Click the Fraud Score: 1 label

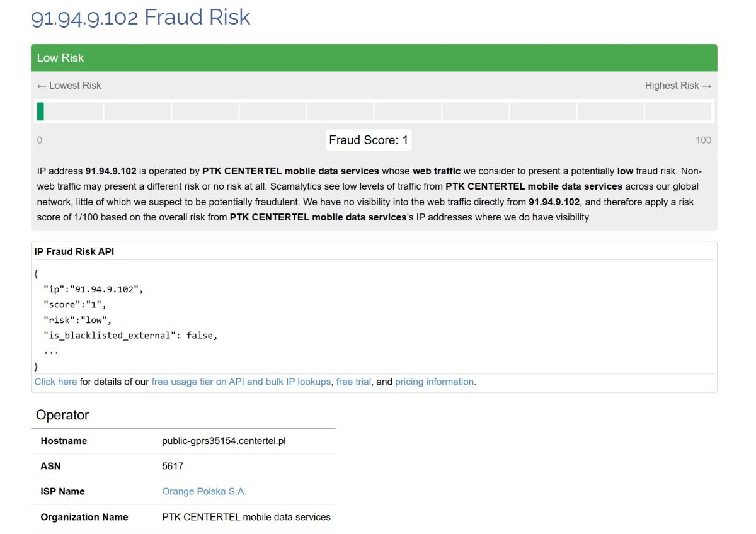click(x=369, y=140)
